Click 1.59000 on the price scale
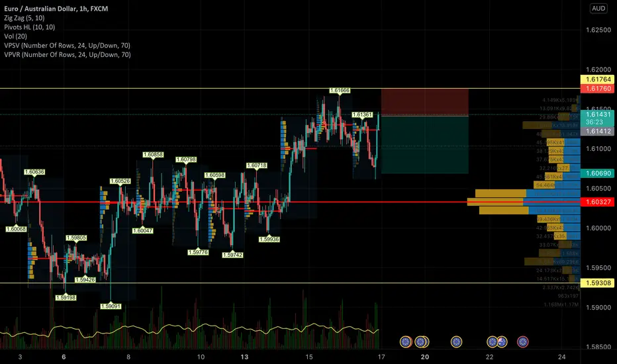Viewport: 617px width, 364px height. [x=598, y=307]
